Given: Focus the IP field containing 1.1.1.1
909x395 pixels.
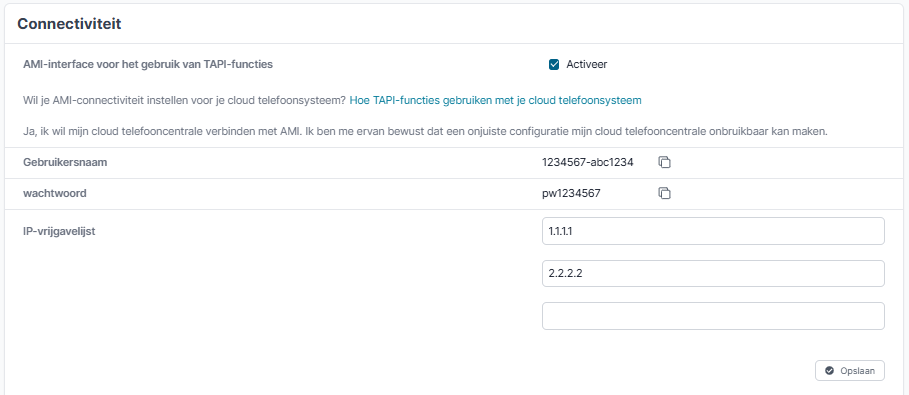Looking at the screenshot, I should (x=713, y=231).
